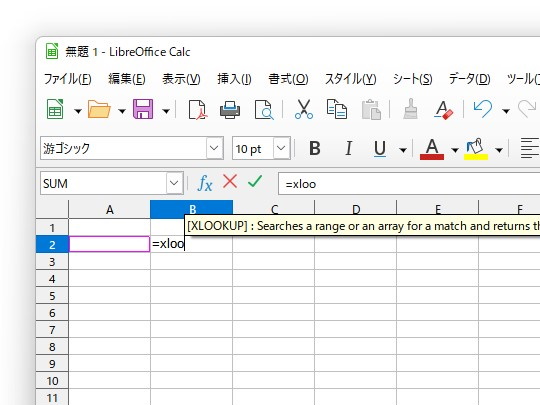Click the LibreOffice Calc title bar icon
The width and height of the screenshot is (540, 405).
tap(52, 52)
